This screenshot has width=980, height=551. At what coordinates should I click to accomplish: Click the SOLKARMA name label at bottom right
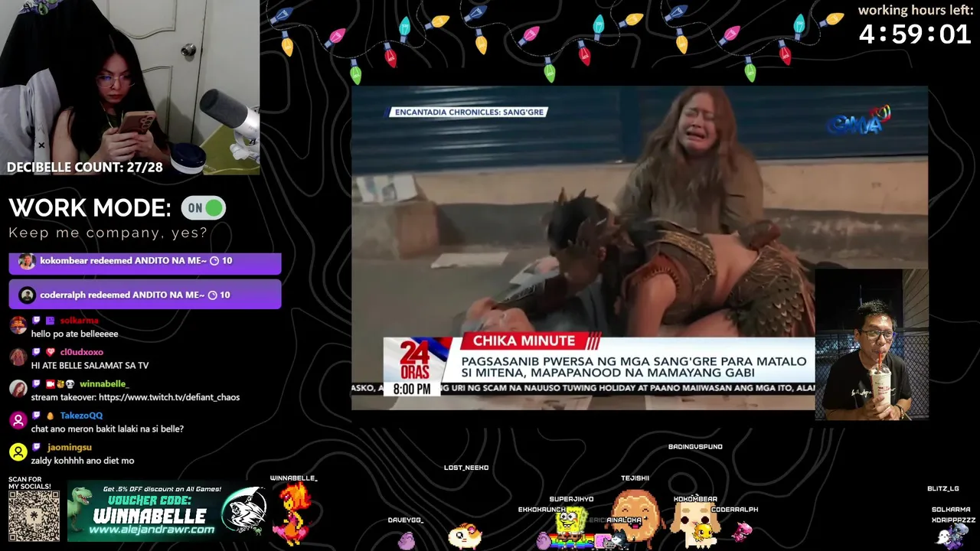pyautogui.click(x=951, y=510)
